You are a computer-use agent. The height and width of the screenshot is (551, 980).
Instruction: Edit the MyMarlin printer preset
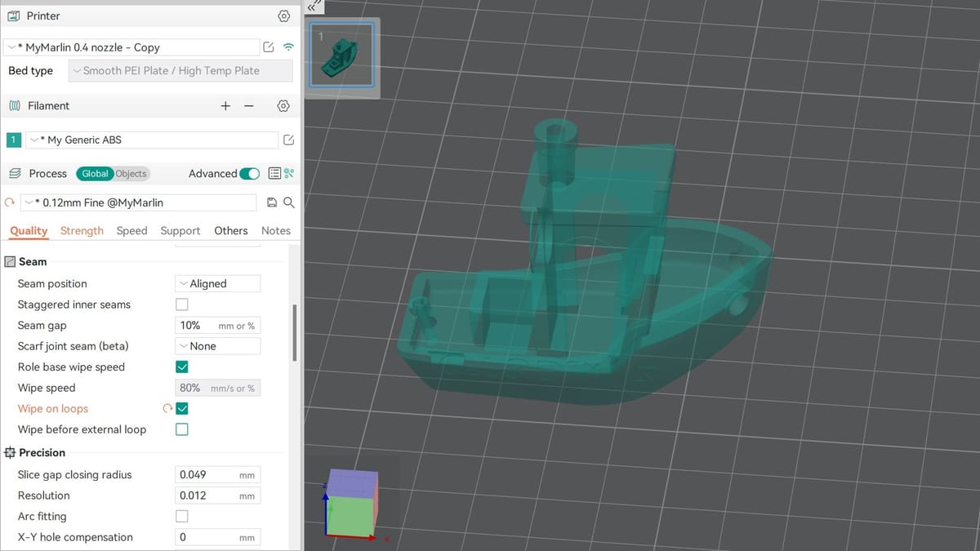coord(269,47)
